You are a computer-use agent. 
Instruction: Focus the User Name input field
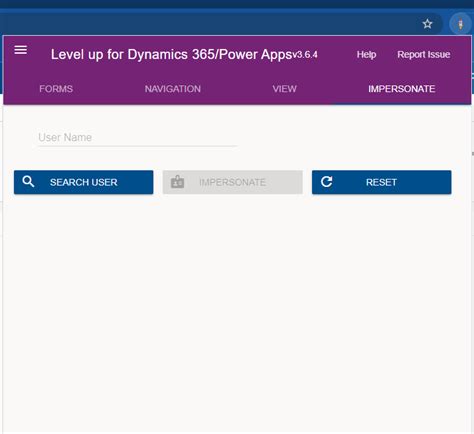[137, 137]
